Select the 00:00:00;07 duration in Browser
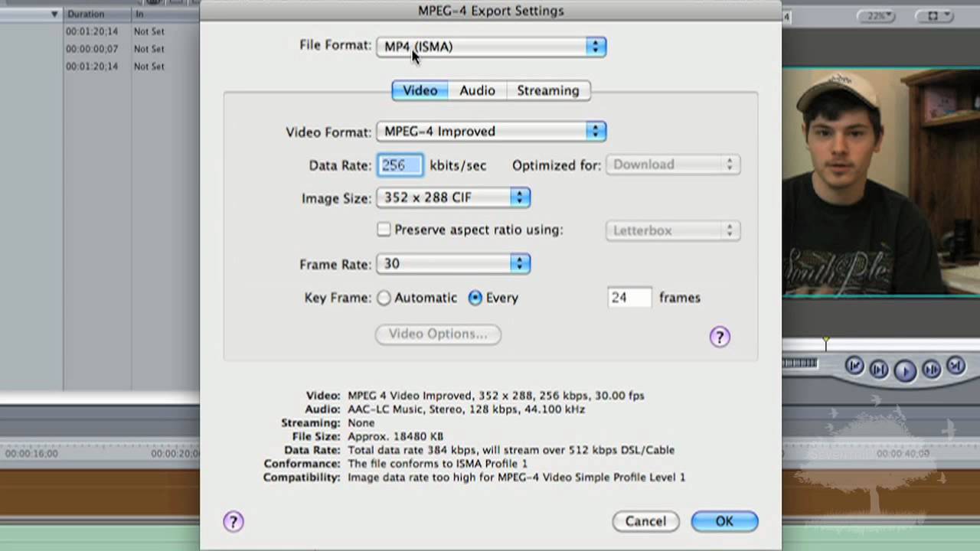 (92, 49)
